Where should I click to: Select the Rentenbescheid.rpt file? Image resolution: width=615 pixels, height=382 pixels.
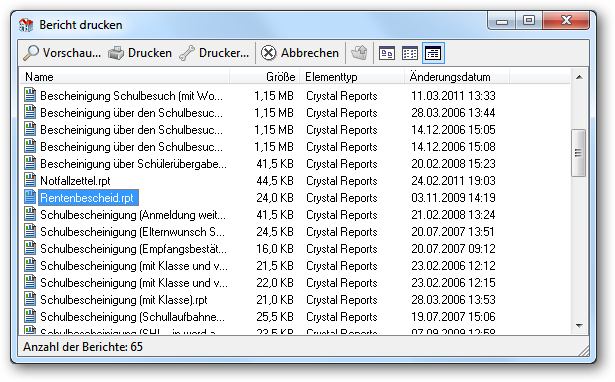click(87, 198)
